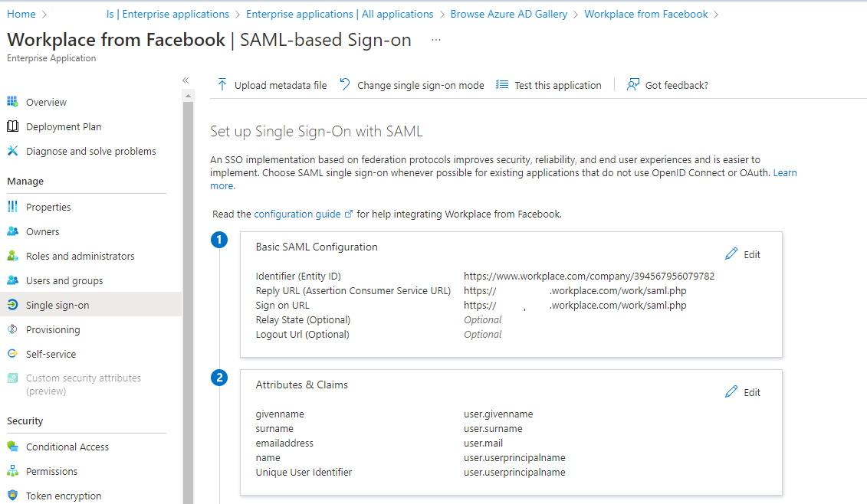The image size is (867, 504).
Task: Click the Identifier Entity ID URL value
Action: (x=589, y=276)
